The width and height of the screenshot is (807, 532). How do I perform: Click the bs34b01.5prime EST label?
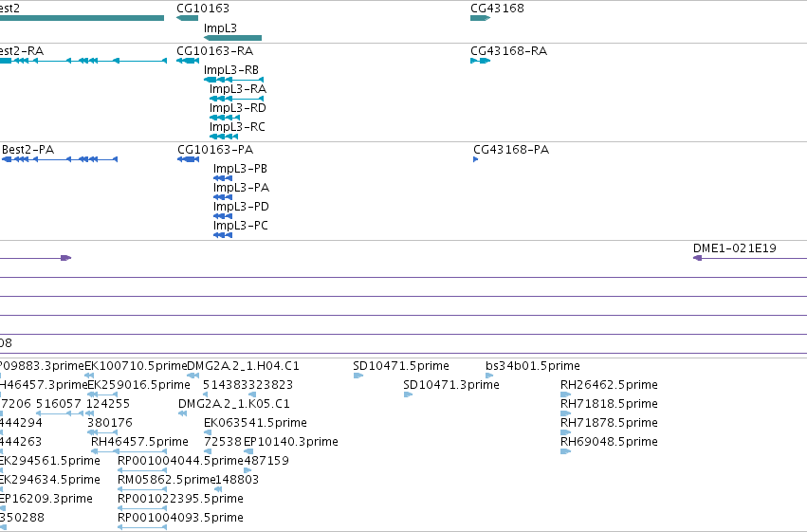pyautogui.click(x=533, y=366)
